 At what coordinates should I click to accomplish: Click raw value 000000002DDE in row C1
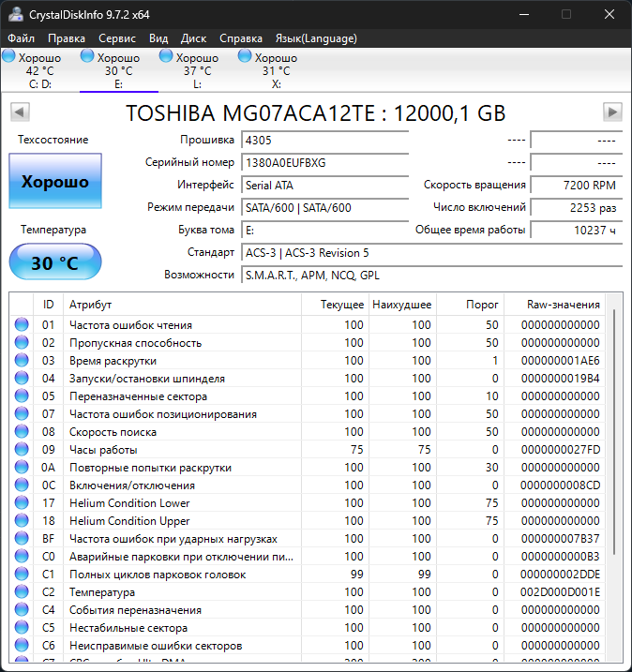click(x=560, y=574)
